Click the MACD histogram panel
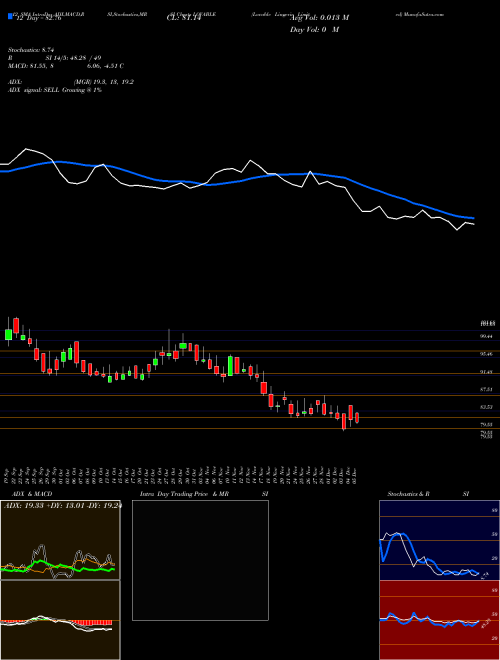This screenshot has width=500, height=660. pos(60,620)
